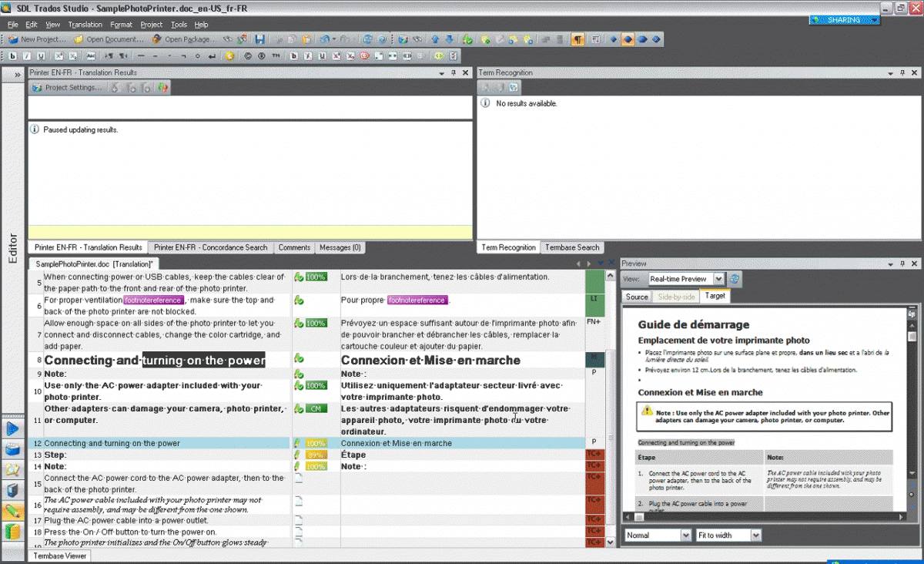
Task: Click the segment 12 draft status pencil icon
Action: point(297,443)
